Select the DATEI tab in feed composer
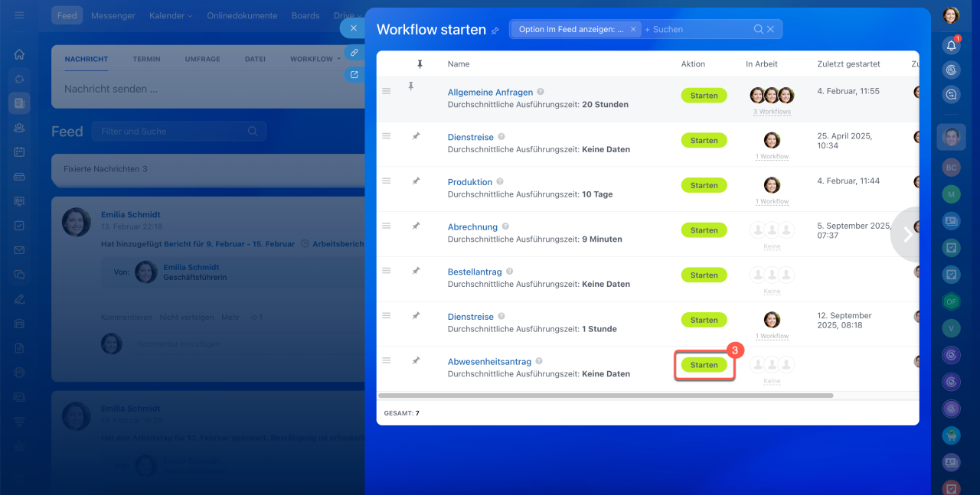 255,59
